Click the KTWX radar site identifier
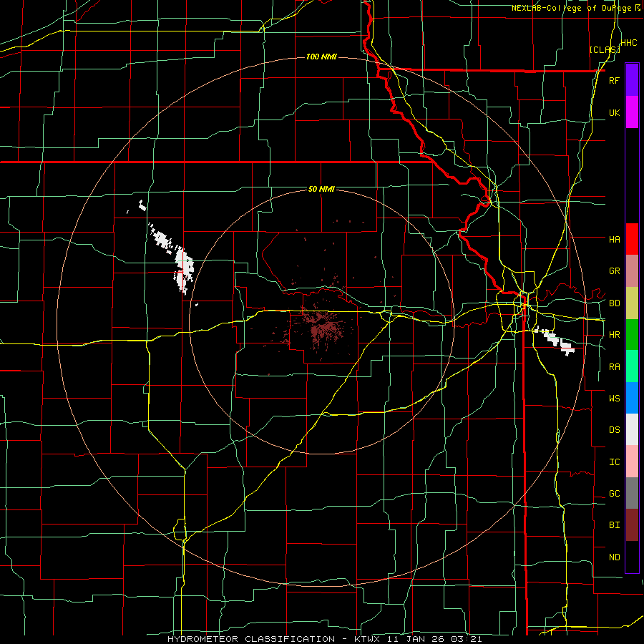 coord(369,639)
